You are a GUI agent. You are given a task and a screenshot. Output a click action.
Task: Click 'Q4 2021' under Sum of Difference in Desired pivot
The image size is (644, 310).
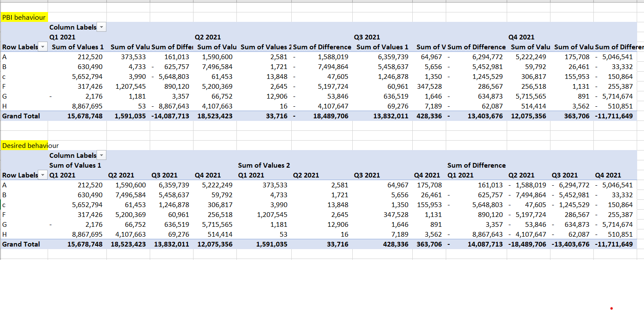[x=608, y=175]
